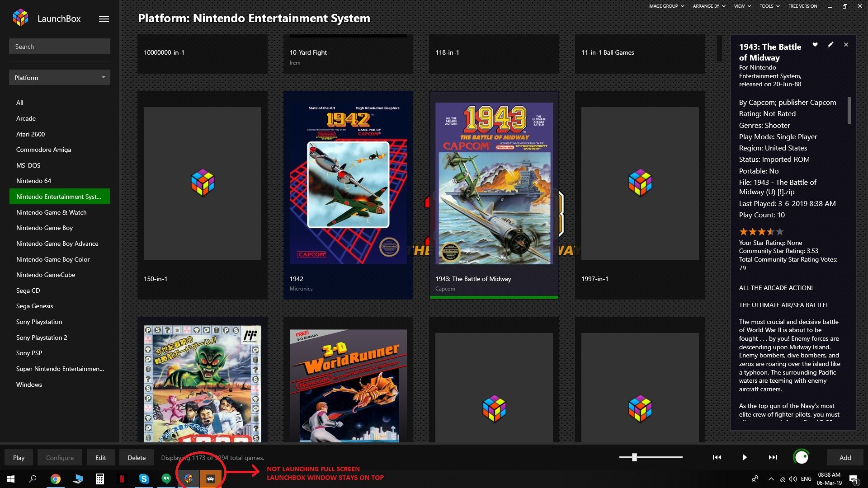
Task: Open Netflix from the taskbar
Action: [x=122, y=479]
